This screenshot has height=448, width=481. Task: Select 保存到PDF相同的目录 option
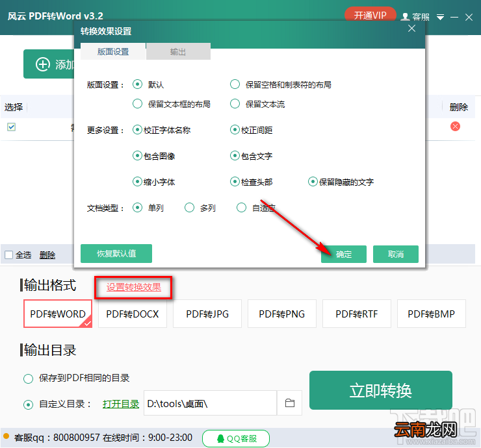(x=28, y=379)
